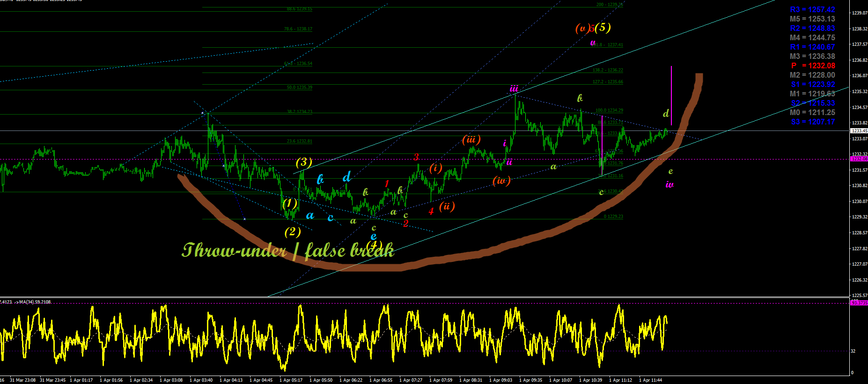Select the 50.0 1235.39 Fibonacci level label

(x=299, y=87)
